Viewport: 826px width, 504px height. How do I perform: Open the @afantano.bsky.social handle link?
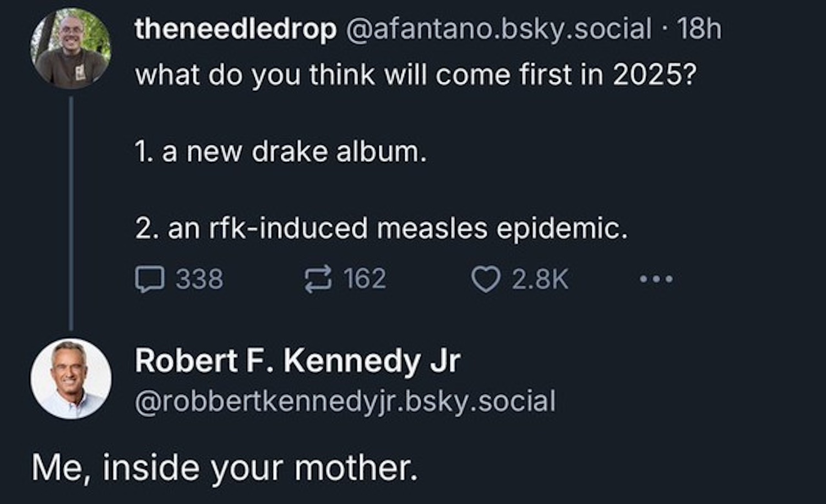pos(498,29)
